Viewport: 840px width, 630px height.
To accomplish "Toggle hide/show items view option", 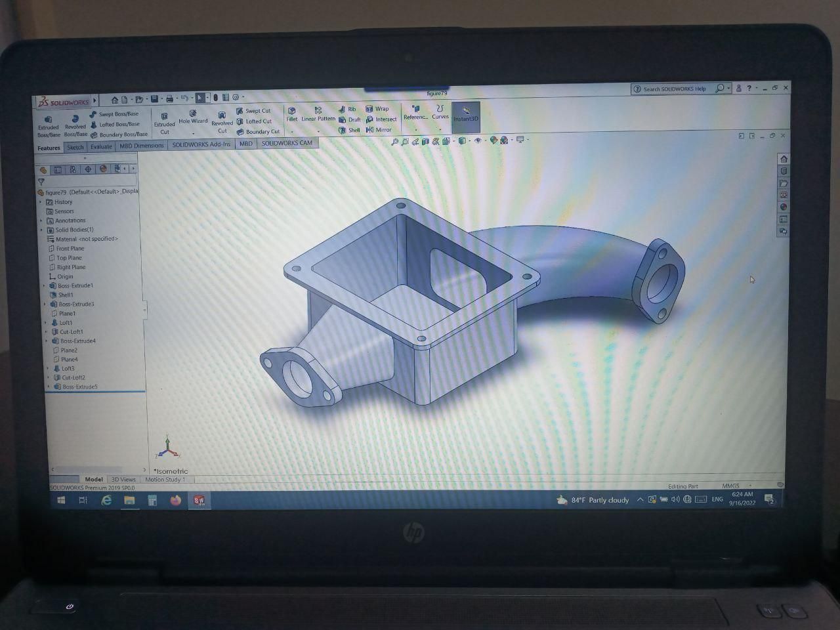I will (478, 140).
